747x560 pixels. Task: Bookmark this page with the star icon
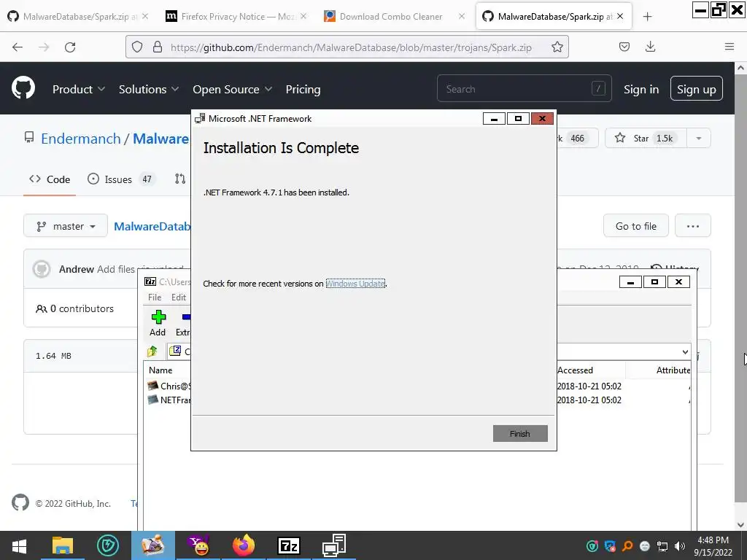coord(557,47)
